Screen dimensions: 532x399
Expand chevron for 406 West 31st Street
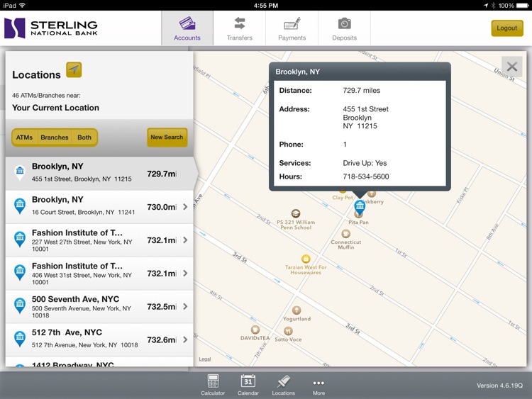(185, 274)
